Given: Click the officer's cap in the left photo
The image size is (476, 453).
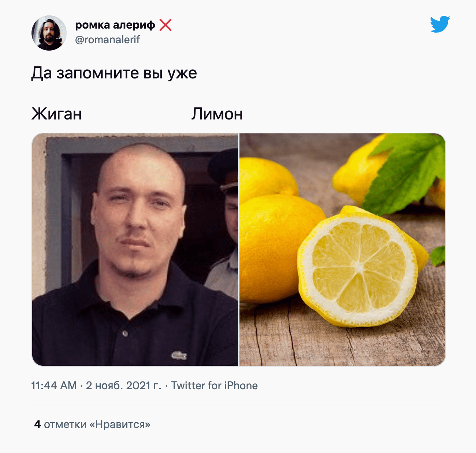Looking at the screenshot, I should [x=223, y=169].
